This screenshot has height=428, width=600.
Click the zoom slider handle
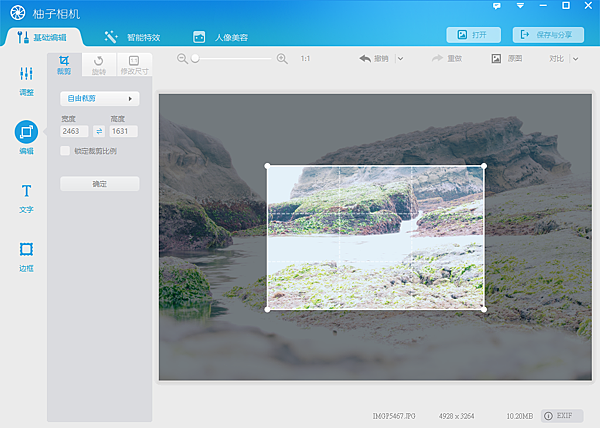pos(195,59)
